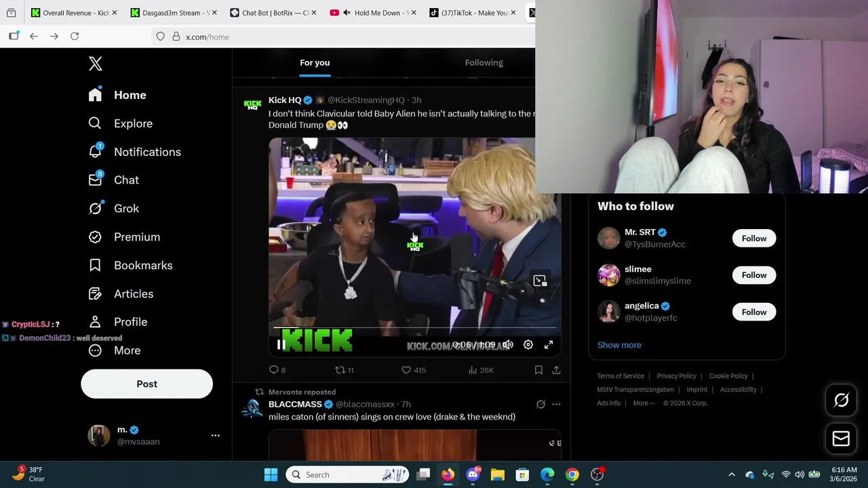
Task: Open File Explorer from the taskbar
Action: click(x=498, y=474)
